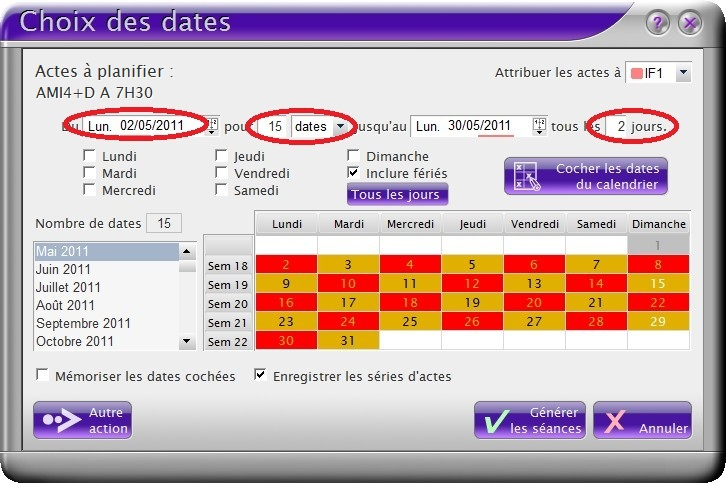The height and width of the screenshot is (483, 726).
Task: Open the dates unit dropdown
Action: tap(341, 125)
